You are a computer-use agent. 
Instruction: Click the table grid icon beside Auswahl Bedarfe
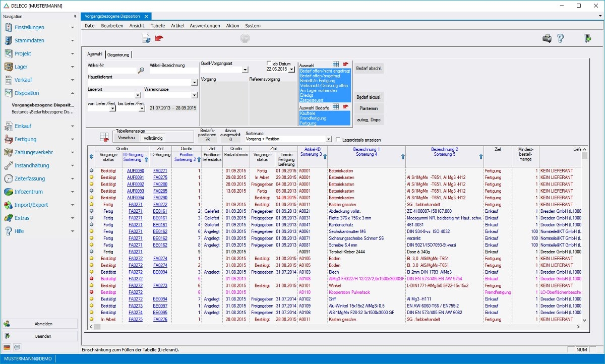coord(336,106)
